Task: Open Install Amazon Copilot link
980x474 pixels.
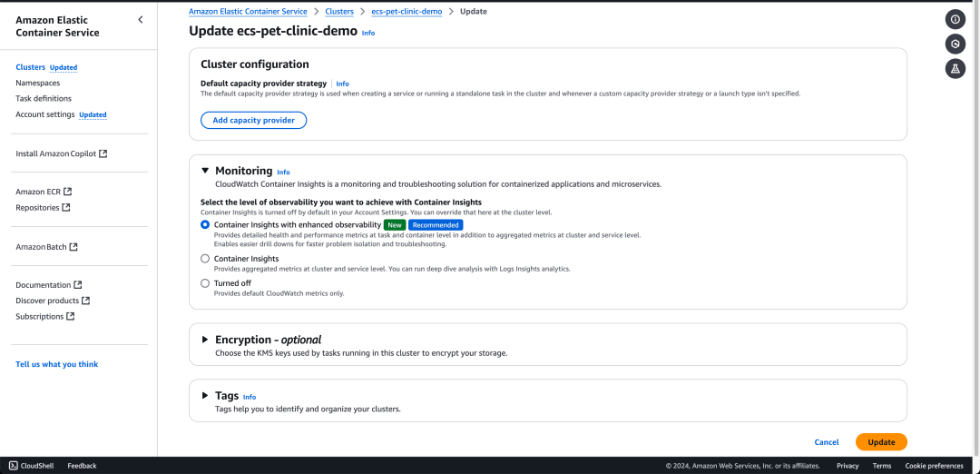Action: 55,153
